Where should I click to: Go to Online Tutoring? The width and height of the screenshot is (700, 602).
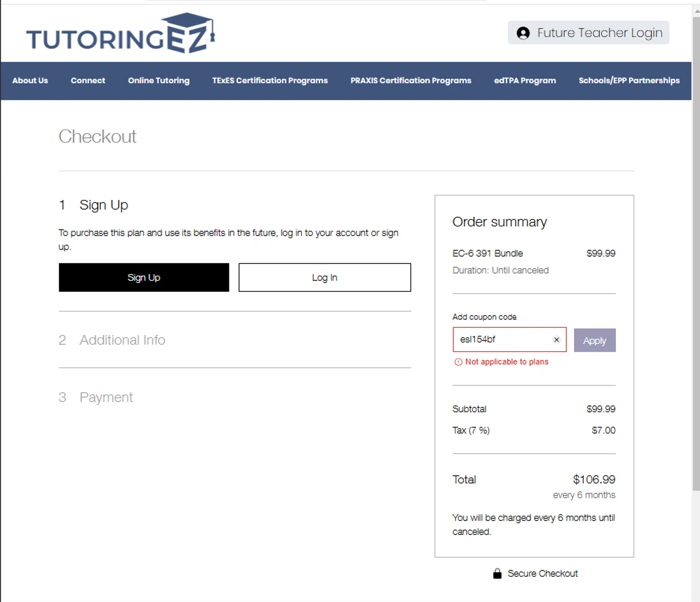(x=159, y=80)
